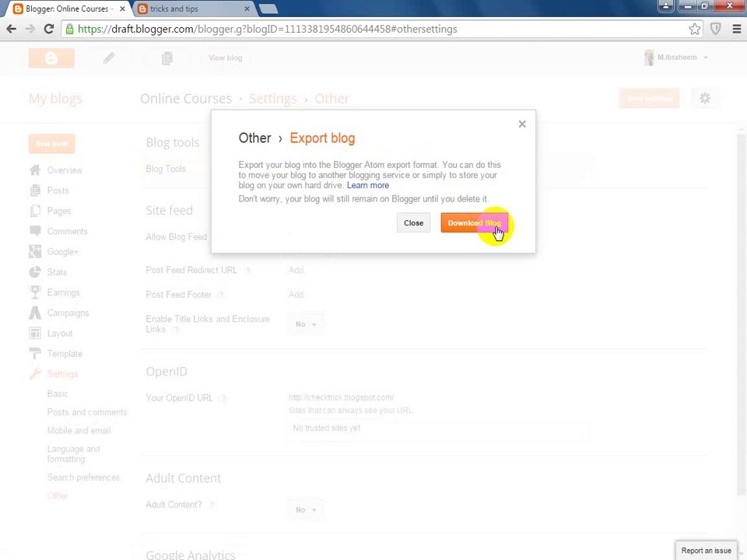Click the Earnings trophy icon
The width and height of the screenshot is (747, 560).
pyautogui.click(x=35, y=292)
